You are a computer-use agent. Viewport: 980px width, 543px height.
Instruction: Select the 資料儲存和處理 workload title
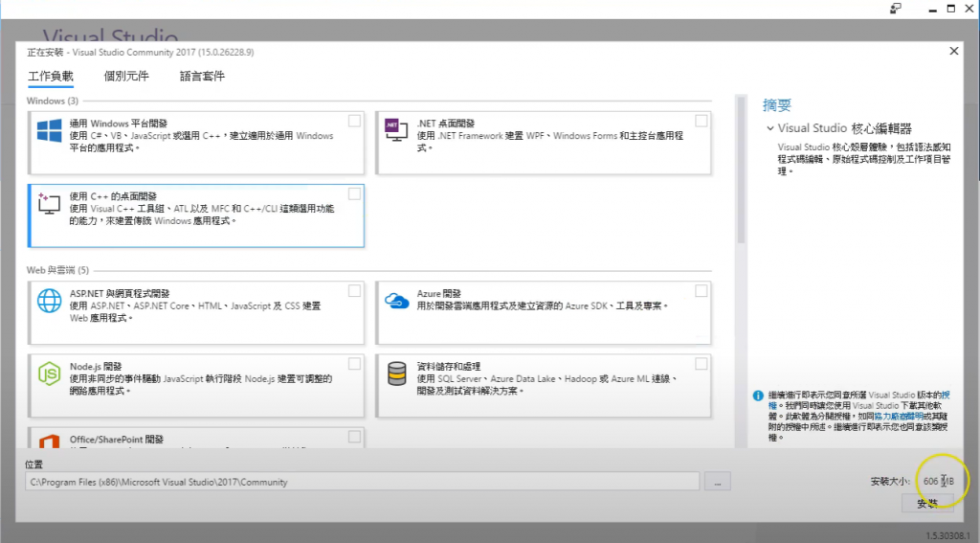(x=449, y=367)
